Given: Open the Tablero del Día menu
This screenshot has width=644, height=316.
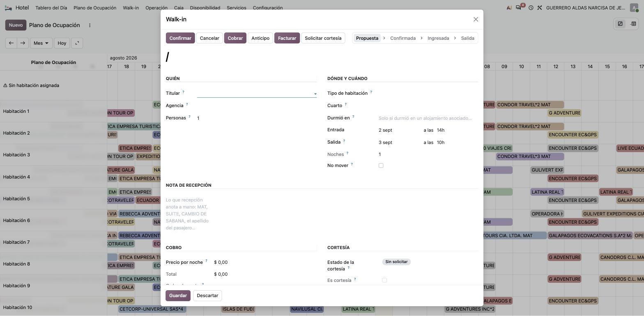Looking at the screenshot, I should pos(51,8).
